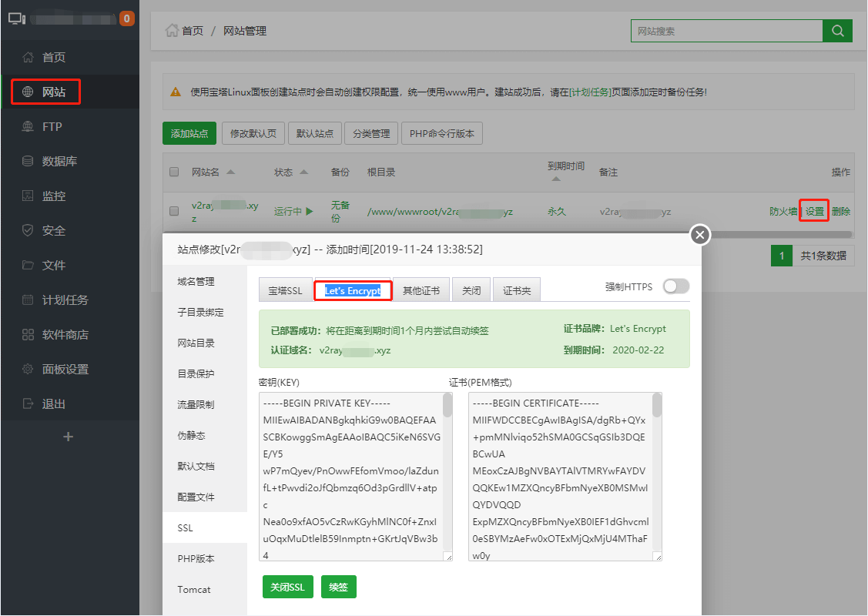This screenshot has width=868, height=616.
Task: Check the select-all sites checkbox in header
Action: (x=174, y=172)
